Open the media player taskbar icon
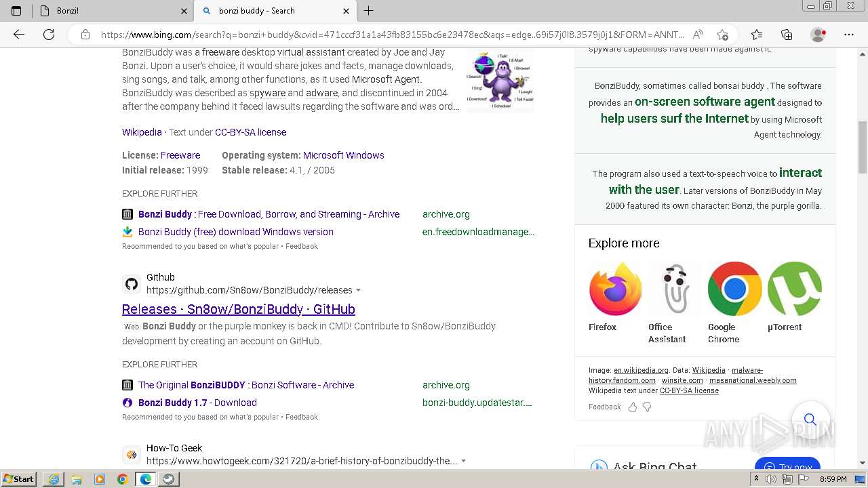Viewport: 868px width, 488px height. (100, 479)
